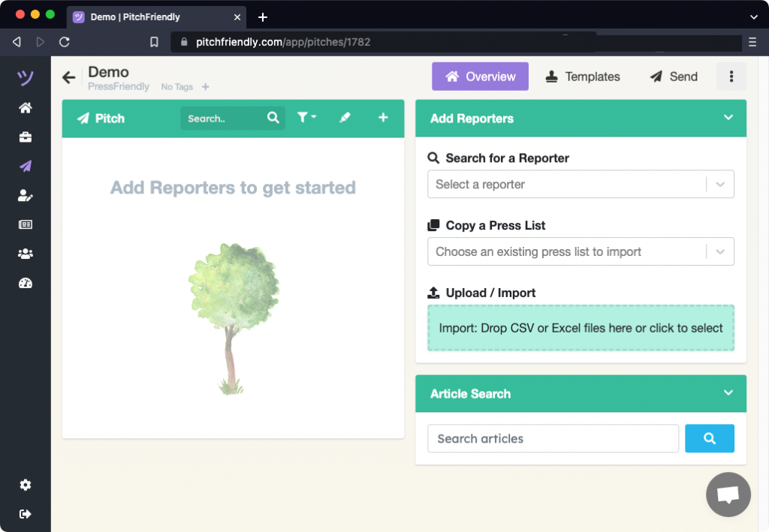The width and height of the screenshot is (769, 532).
Task: Open the Select a reporter dropdown
Action: pyautogui.click(x=580, y=185)
